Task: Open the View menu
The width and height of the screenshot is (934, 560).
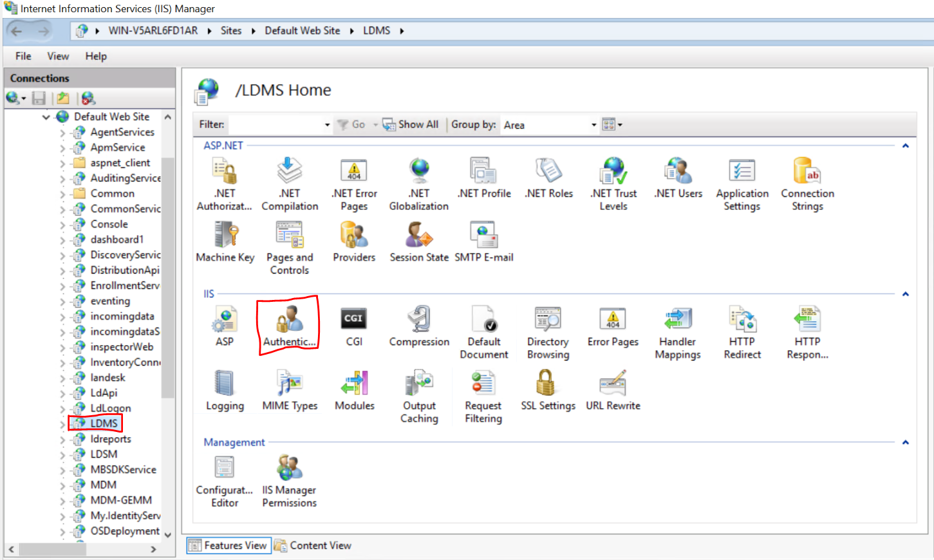Action: 58,56
